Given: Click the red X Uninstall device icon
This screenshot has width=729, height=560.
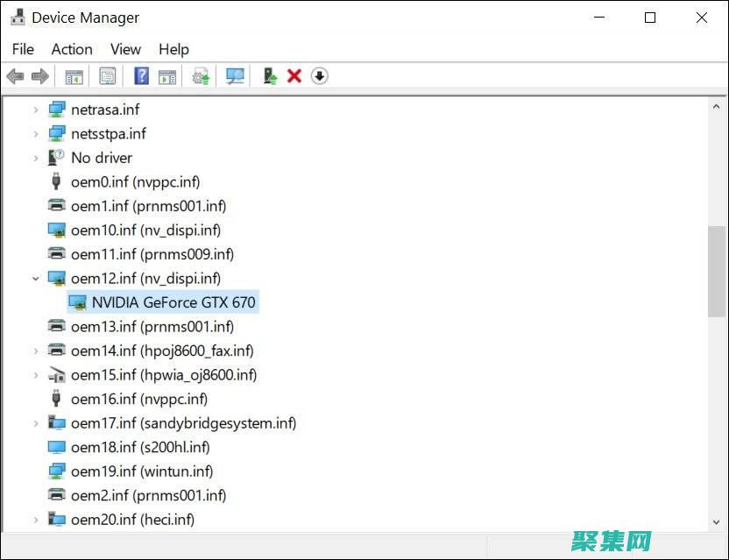Looking at the screenshot, I should [294, 76].
